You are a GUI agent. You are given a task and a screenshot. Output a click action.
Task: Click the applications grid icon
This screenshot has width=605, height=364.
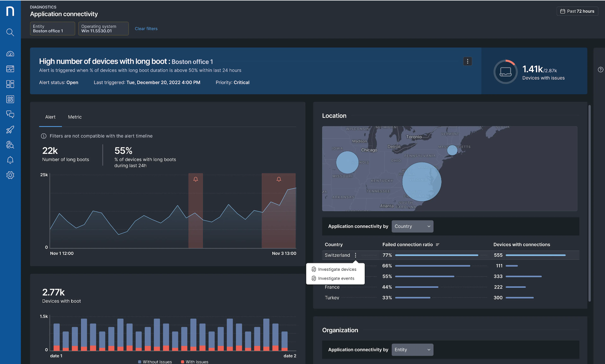pyautogui.click(x=10, y=99)
